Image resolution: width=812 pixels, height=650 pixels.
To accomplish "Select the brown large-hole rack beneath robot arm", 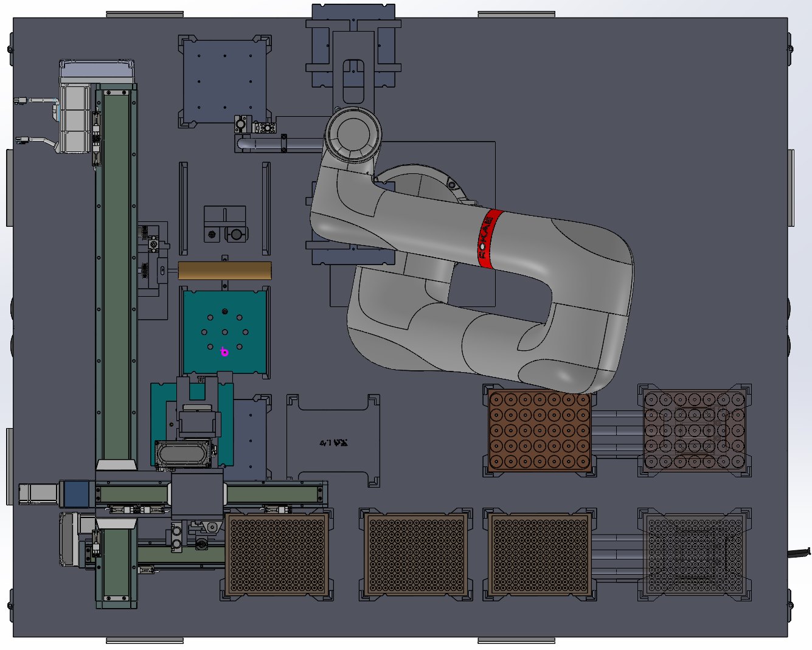I will [x=539, y=431].
